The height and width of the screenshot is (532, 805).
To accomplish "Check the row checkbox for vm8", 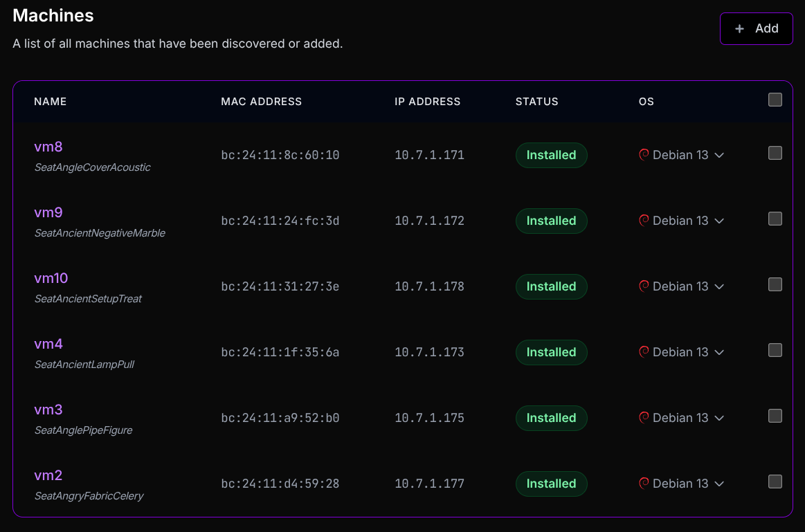I will (775, 153).
